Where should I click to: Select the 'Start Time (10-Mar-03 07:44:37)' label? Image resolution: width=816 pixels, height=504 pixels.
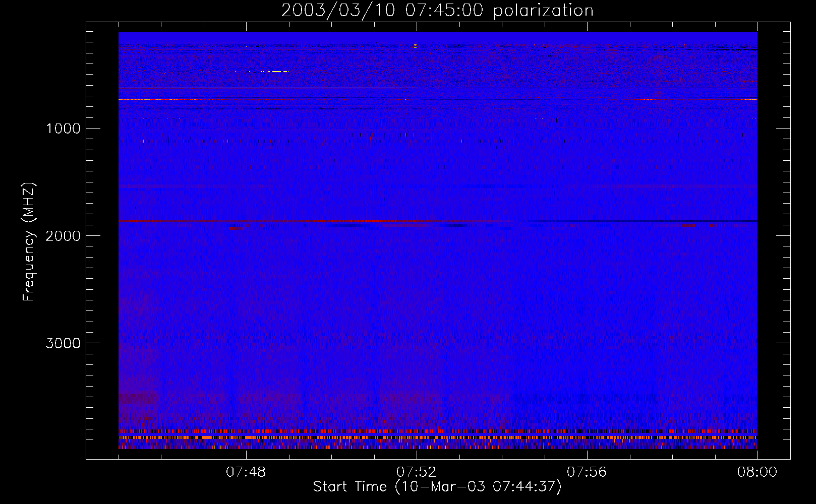(437, 487)
